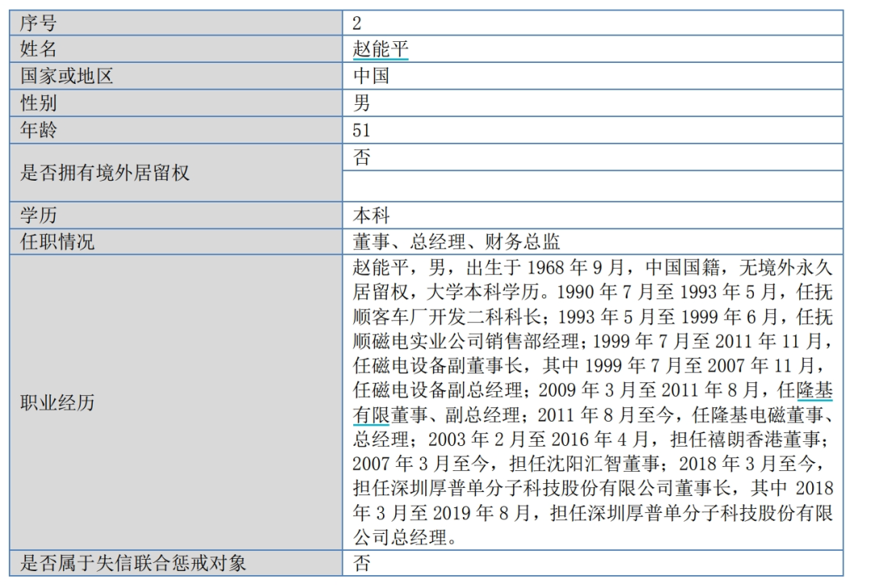Screen dimensions: 871x588
Task: Click the underlined 隆基 text in the career paragraph
Action: (x=815, y=390)
